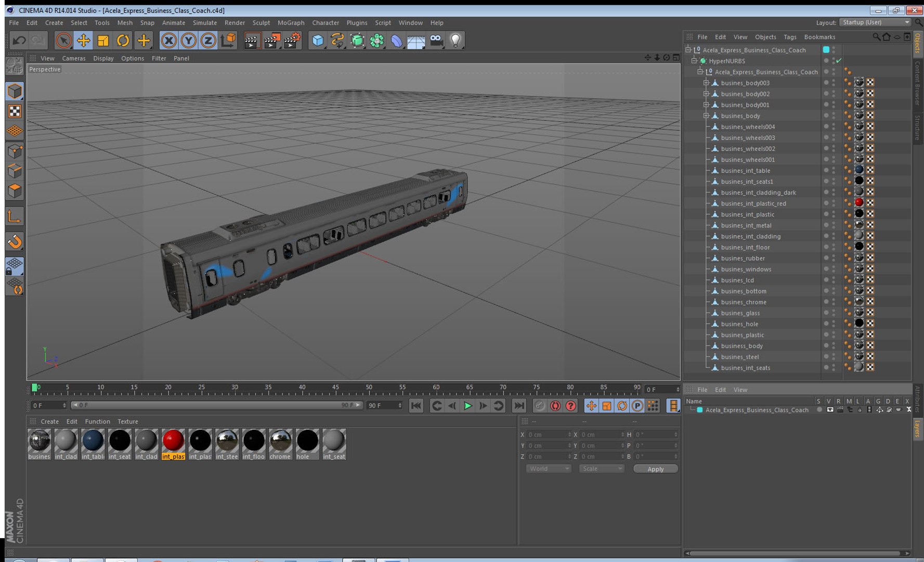This screenshot has width=924, height=562.
Task: Select Texture mode checkerboard icon
Action: pyautogui.click(x=15, y=111)
